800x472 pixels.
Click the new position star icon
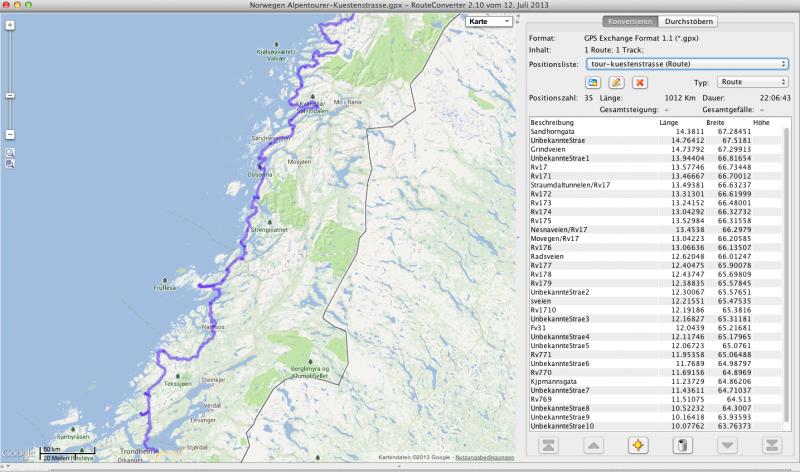636,445
